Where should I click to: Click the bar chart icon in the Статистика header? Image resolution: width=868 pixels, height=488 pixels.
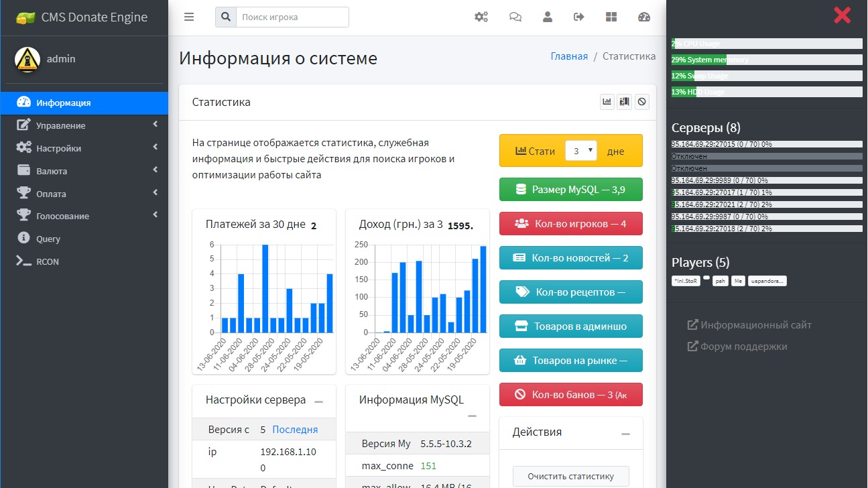point(607,102)
